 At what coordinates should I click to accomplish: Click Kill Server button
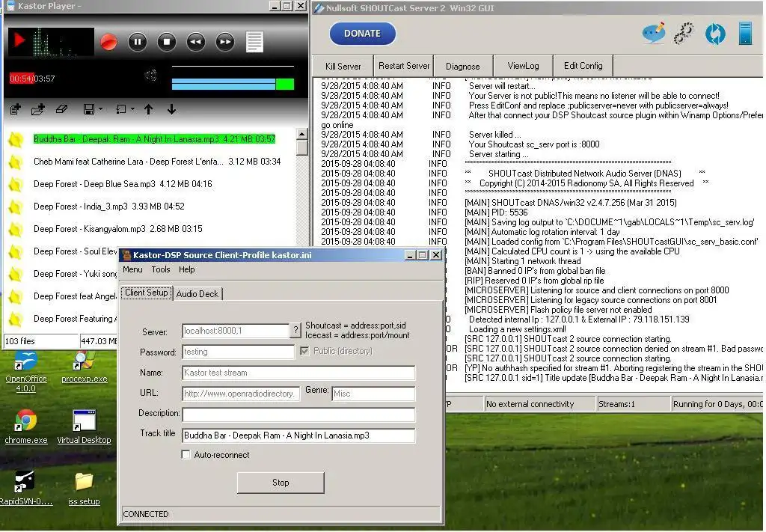pos(343,66)
